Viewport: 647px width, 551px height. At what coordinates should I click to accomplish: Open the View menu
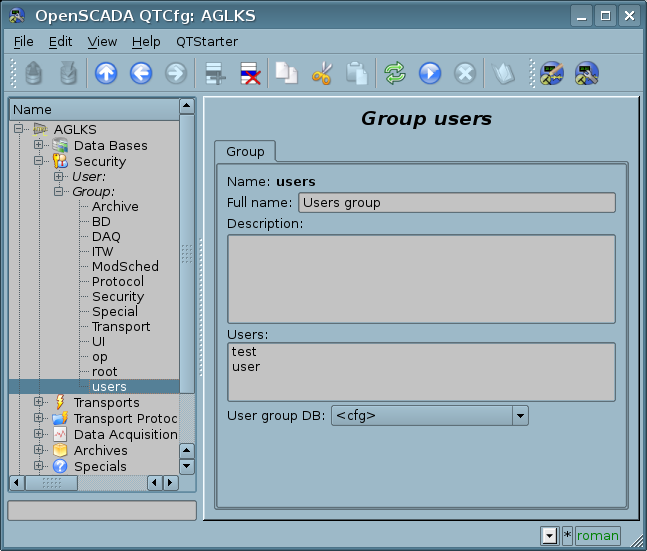(102, 42)
